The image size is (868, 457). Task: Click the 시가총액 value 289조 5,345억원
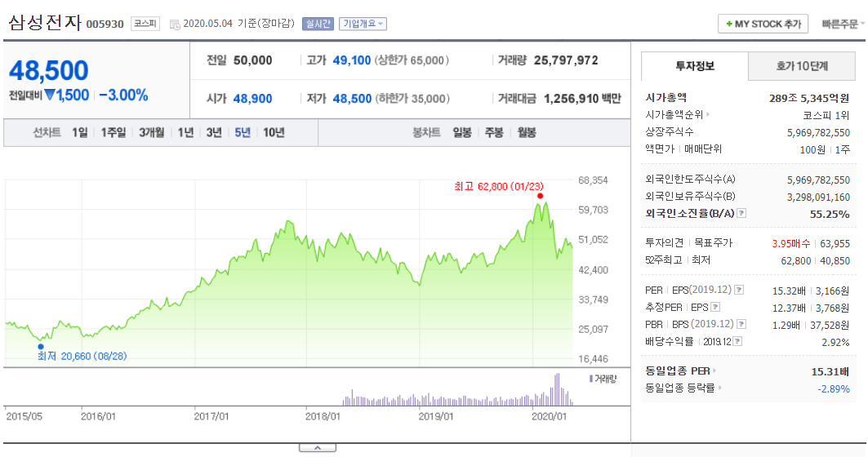[809, 98]
